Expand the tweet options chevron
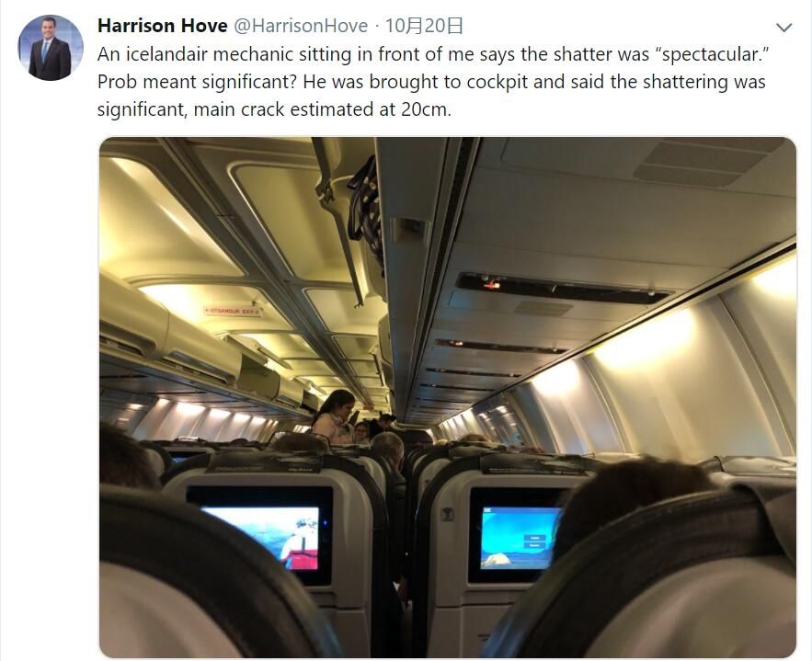Image resolution: width=812 pixels, height=661 pixels. click(784, 27)
